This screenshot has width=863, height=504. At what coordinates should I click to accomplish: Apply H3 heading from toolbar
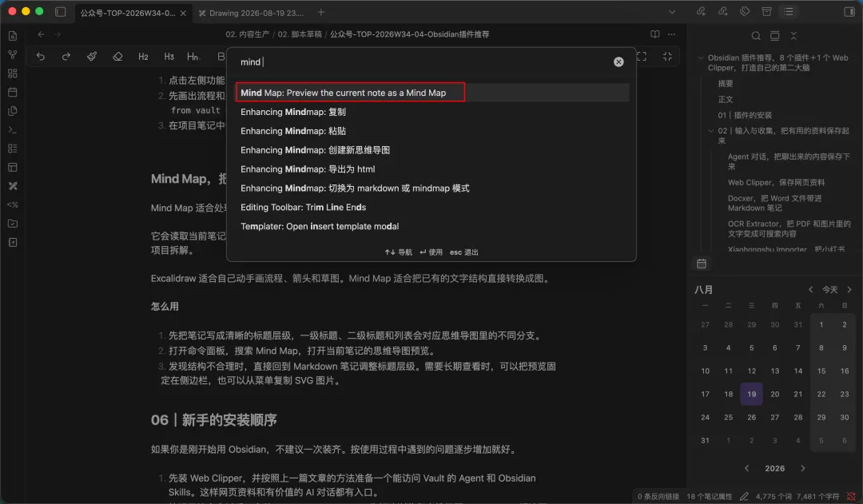click(x=169, y=56)
